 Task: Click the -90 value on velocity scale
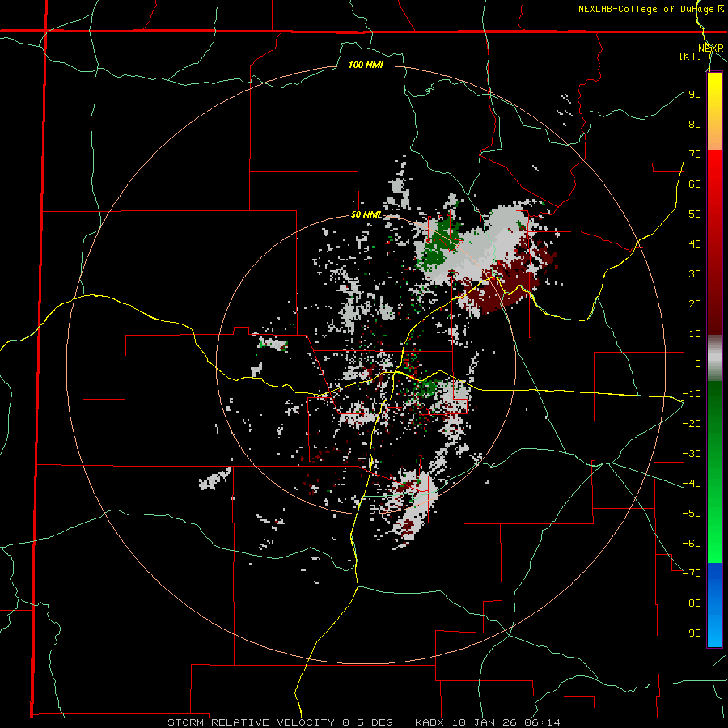click(x=692, y=633)
